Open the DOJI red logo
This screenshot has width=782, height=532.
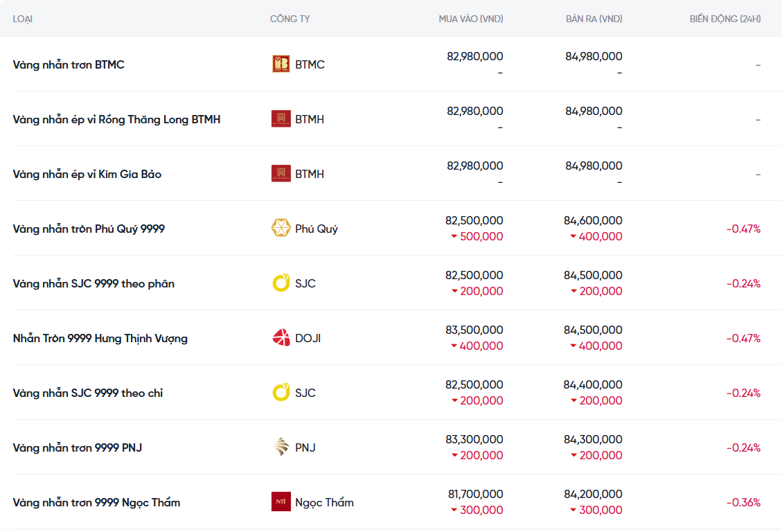coord(281,338)
